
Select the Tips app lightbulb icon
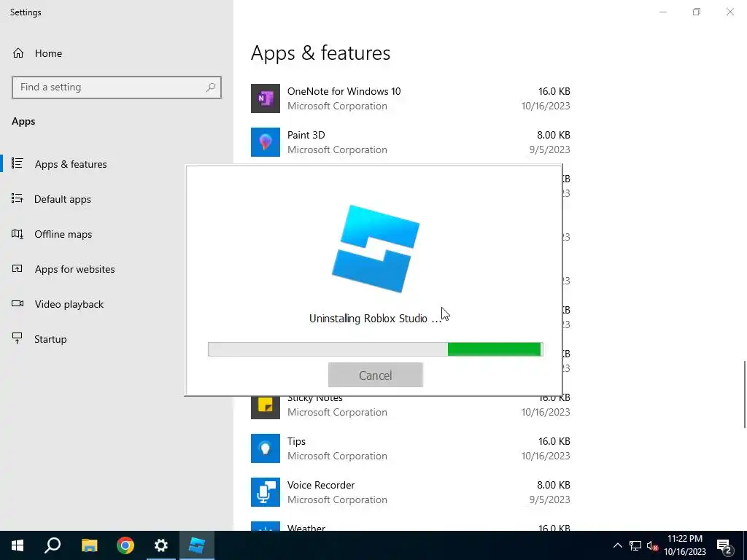point(266,448)
